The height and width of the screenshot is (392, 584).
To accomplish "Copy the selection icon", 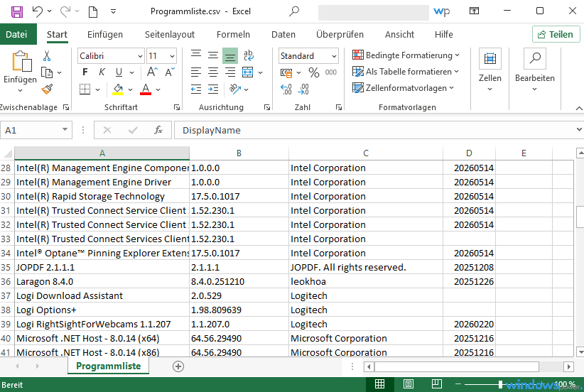I will 47,72.
